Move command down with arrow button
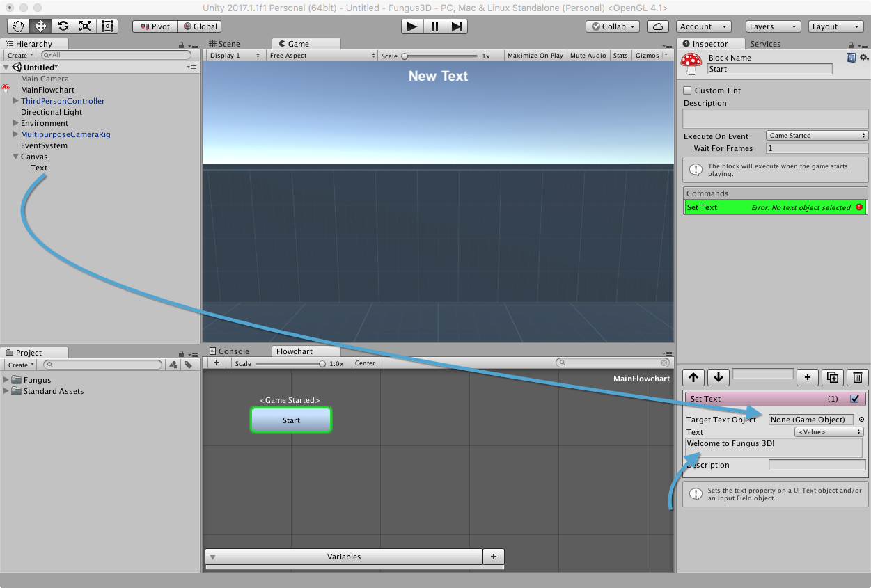 719,377
